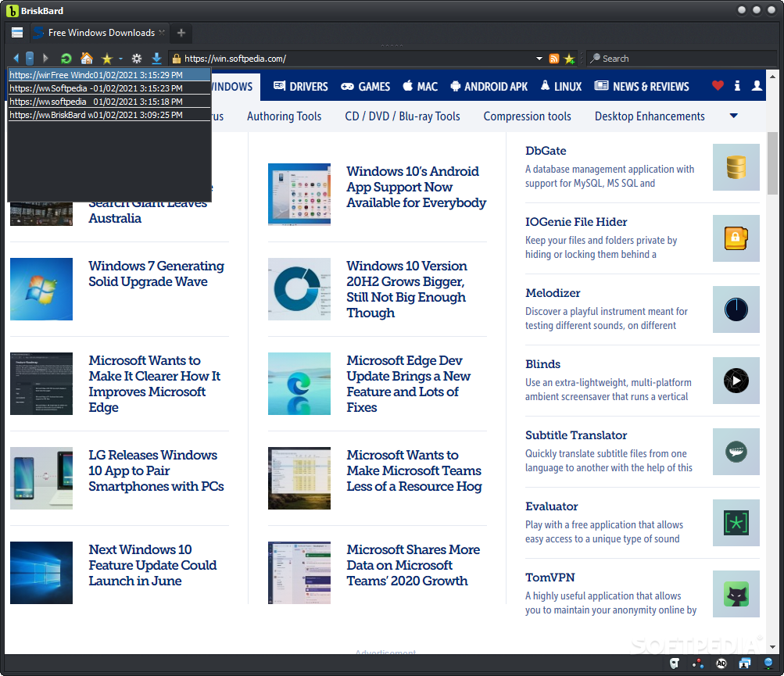This screenshot has height=676, width=784.
Task: Select BriskBard history entry at 3:09:25 PM
Action: (109, 115)
